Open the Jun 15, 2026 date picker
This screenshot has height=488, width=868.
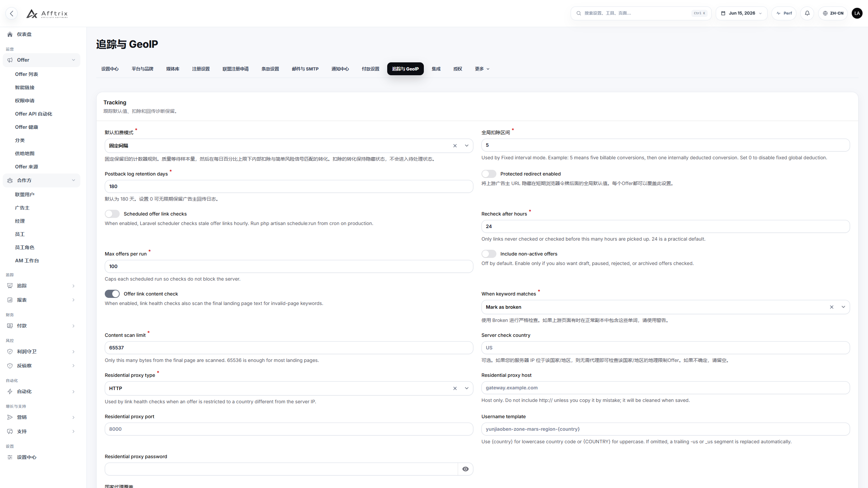(742, 13)
